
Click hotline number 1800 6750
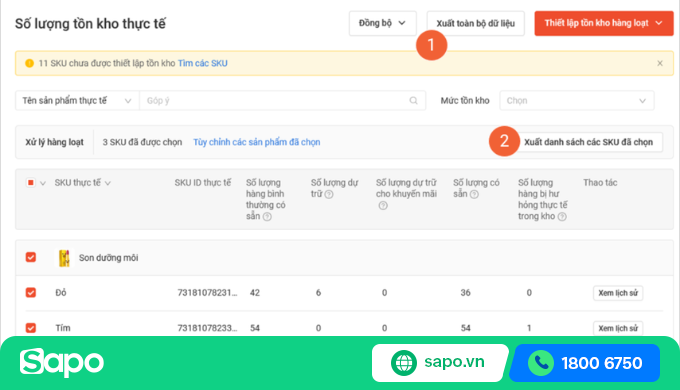point(602,363)
